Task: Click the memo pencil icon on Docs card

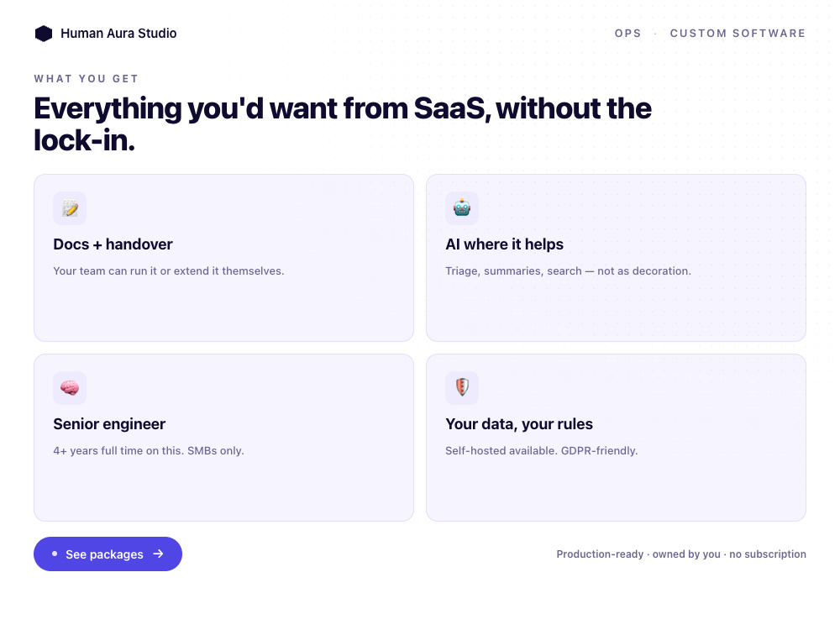Action: tap(70, 207)
